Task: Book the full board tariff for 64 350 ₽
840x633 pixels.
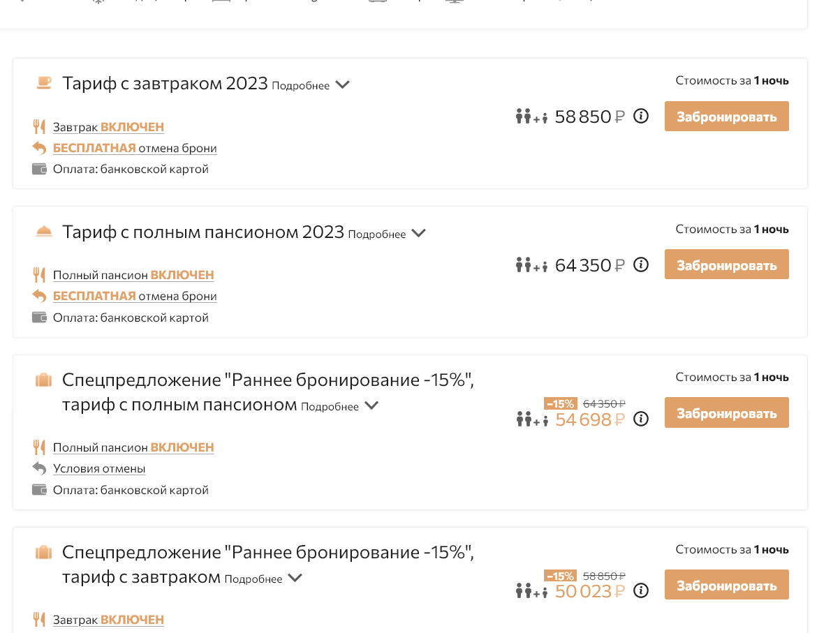Action: tap(727, 265)
